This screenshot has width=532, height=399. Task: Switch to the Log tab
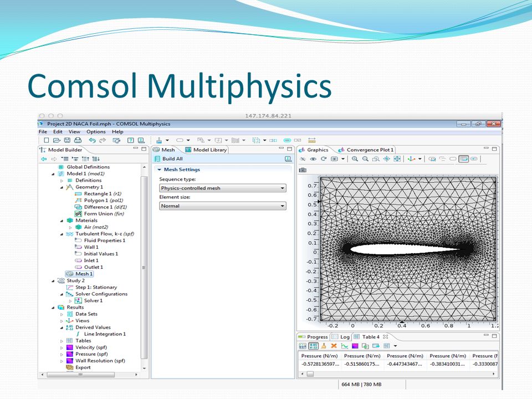(341, 336)
